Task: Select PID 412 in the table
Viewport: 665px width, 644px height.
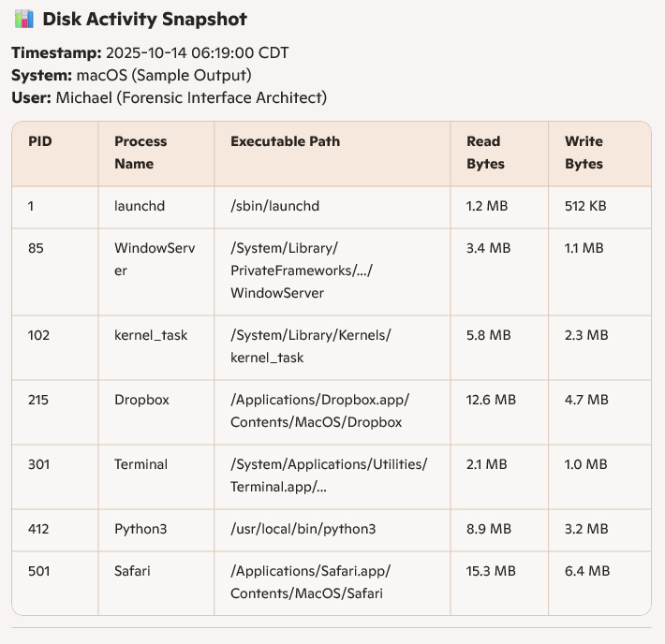Action: click(x=38, y=529)
